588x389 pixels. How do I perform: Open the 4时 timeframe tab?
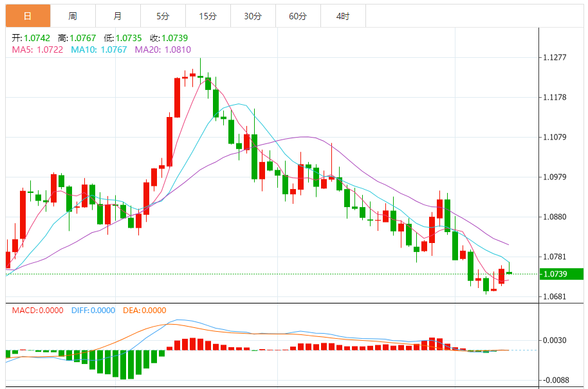[x=343, y=15]
